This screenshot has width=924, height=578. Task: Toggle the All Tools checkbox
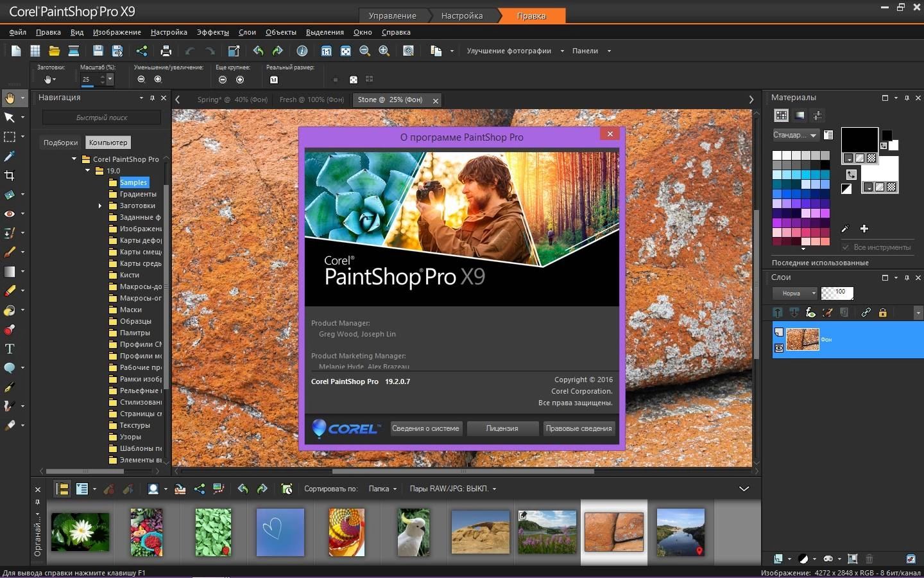(x=846, y=247)
